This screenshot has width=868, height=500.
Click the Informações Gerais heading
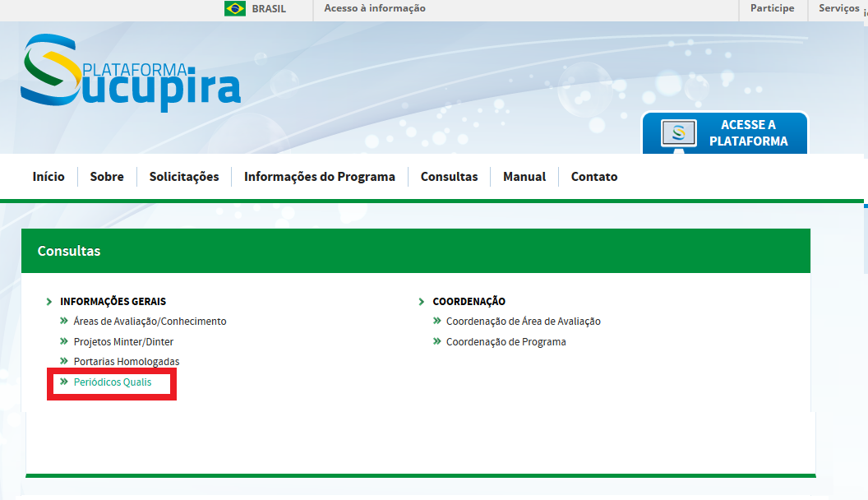pos(113,302)
